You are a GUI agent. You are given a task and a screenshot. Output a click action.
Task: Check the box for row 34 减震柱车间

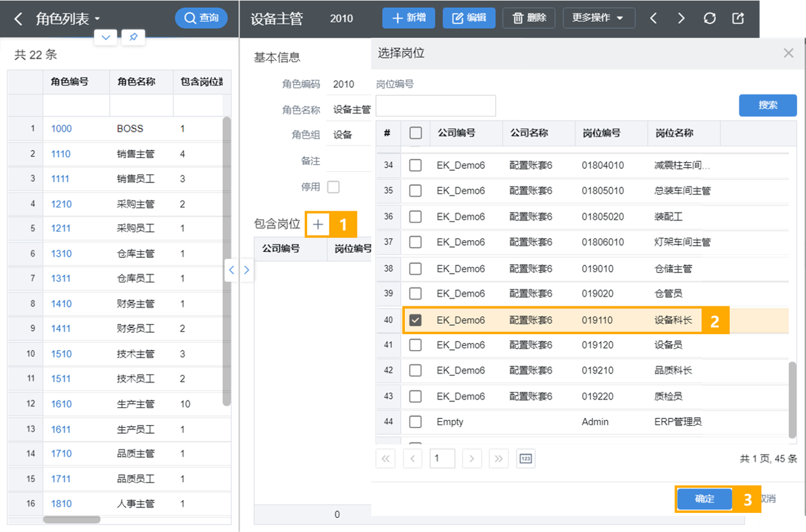(x=416, y=165)
